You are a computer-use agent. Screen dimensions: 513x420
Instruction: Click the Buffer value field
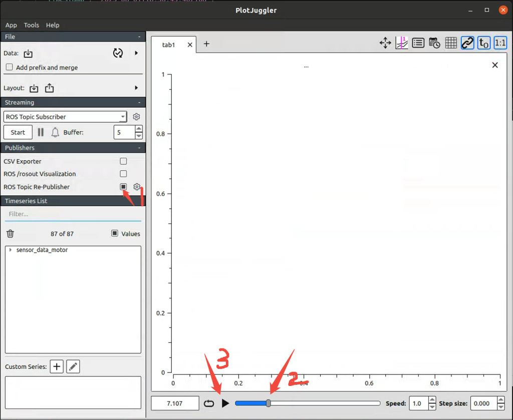pos(124,132)
